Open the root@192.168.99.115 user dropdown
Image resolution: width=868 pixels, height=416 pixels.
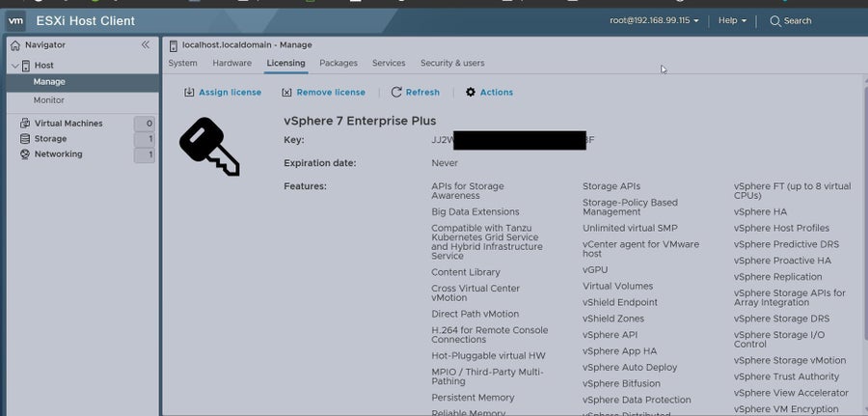[654, 20]
